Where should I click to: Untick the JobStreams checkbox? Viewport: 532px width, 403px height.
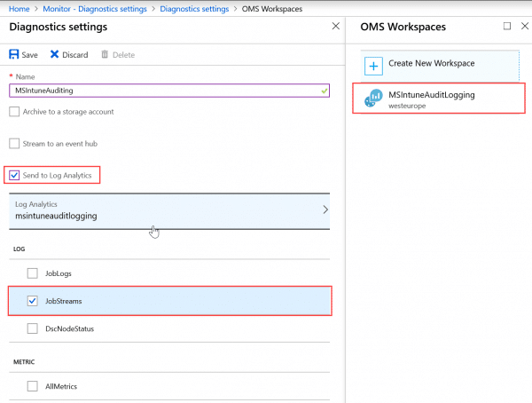click(x=33, y=301)
